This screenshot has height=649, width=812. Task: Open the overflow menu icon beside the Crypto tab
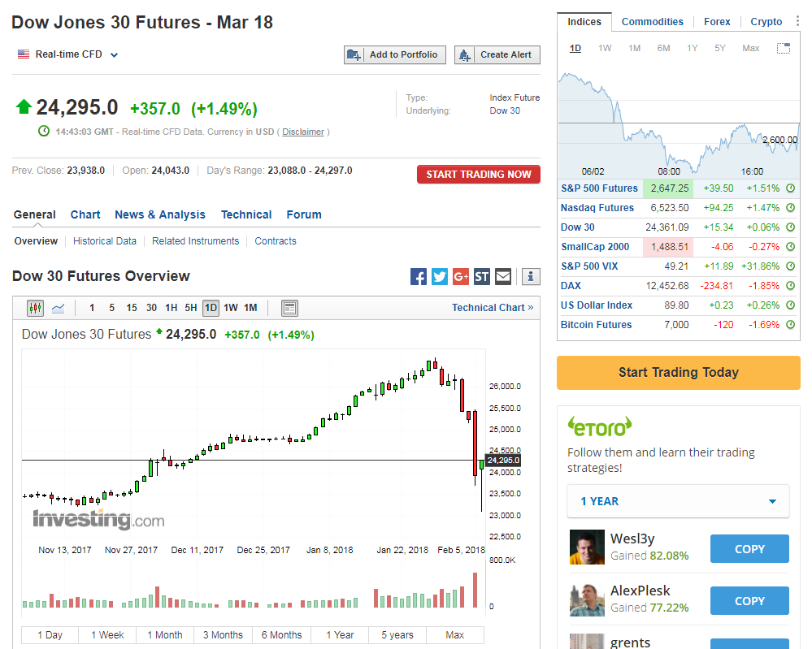pos(797,20)
